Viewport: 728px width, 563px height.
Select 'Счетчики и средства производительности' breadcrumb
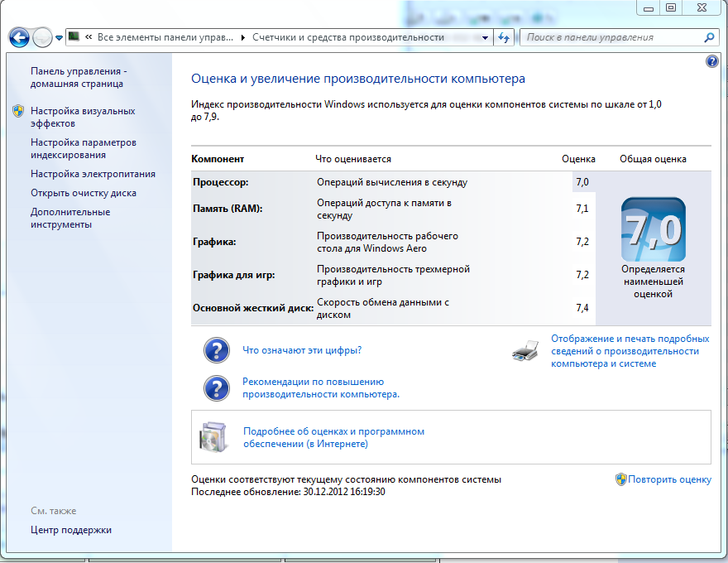pos(348,37)
